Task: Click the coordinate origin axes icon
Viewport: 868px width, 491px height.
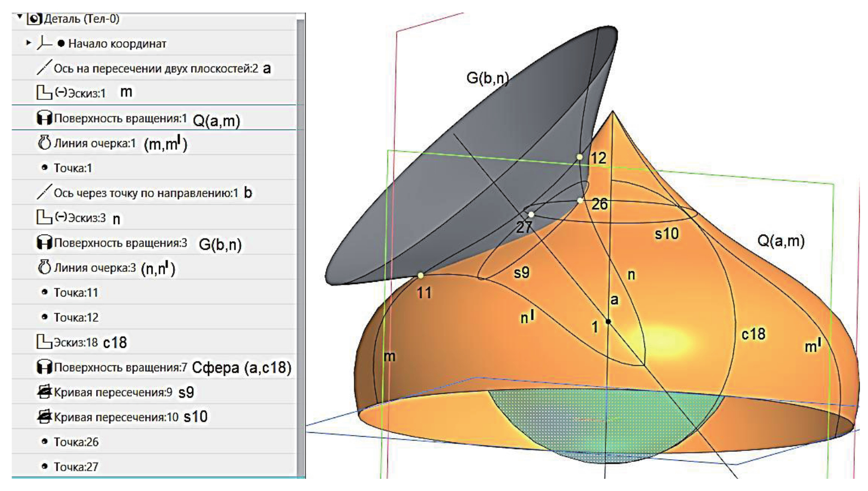Action: click(44, 43)
